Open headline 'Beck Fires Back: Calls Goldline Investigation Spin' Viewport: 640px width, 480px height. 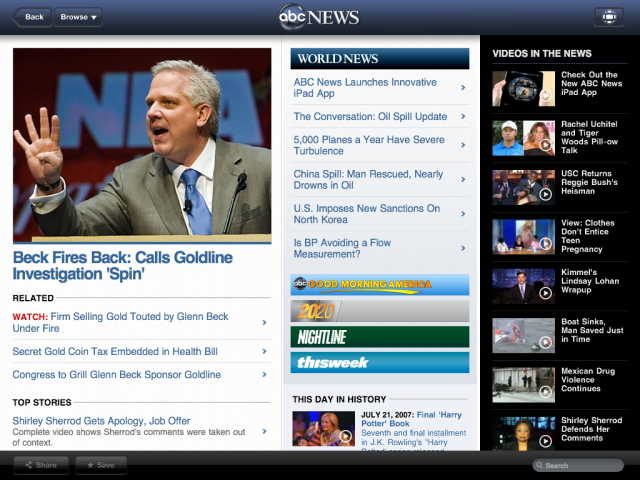click(x=123, y=266)
